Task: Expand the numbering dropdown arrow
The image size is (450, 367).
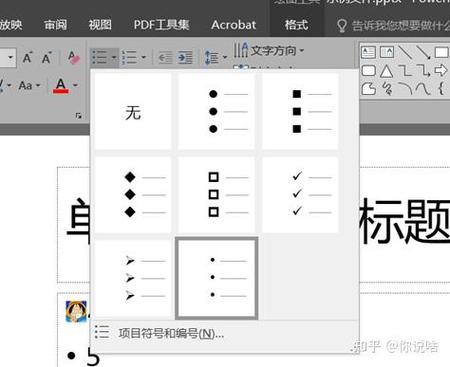Action: (144, 58)
